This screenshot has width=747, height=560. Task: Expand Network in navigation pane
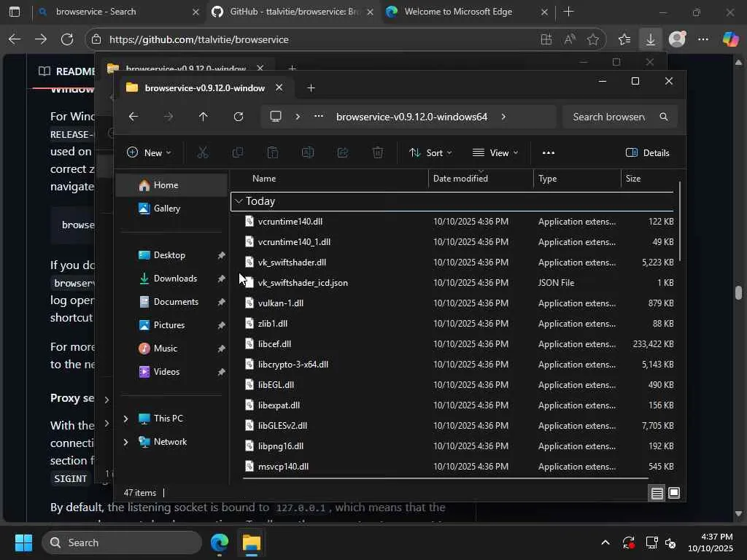(x=125, y=442)
